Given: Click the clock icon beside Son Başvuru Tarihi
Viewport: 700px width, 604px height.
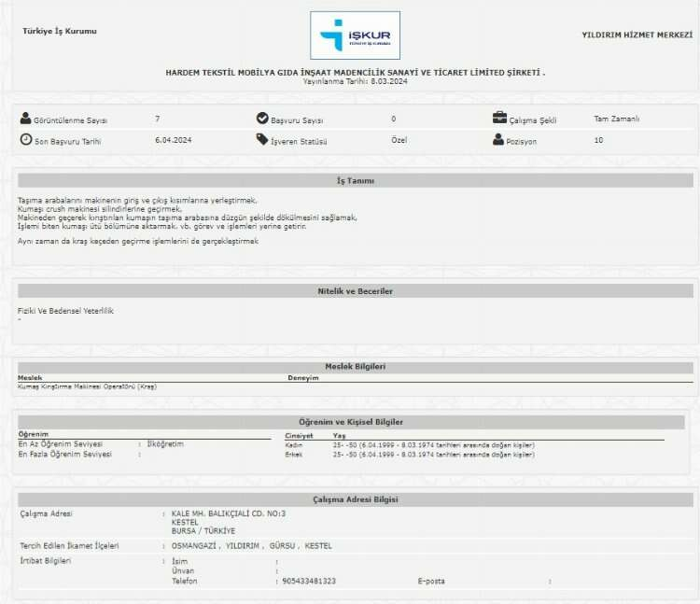Looking at the screenshot, I should [25, 140].
